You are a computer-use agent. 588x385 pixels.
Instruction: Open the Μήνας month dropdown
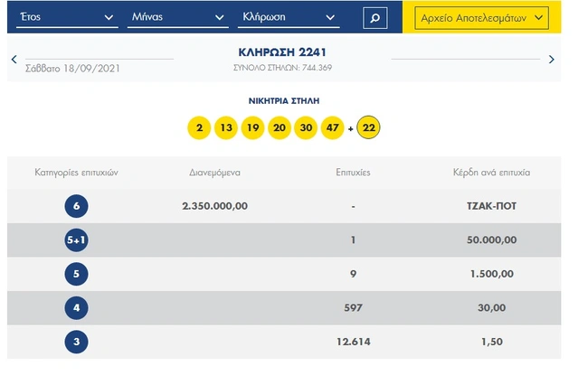(x=178, y=17)
